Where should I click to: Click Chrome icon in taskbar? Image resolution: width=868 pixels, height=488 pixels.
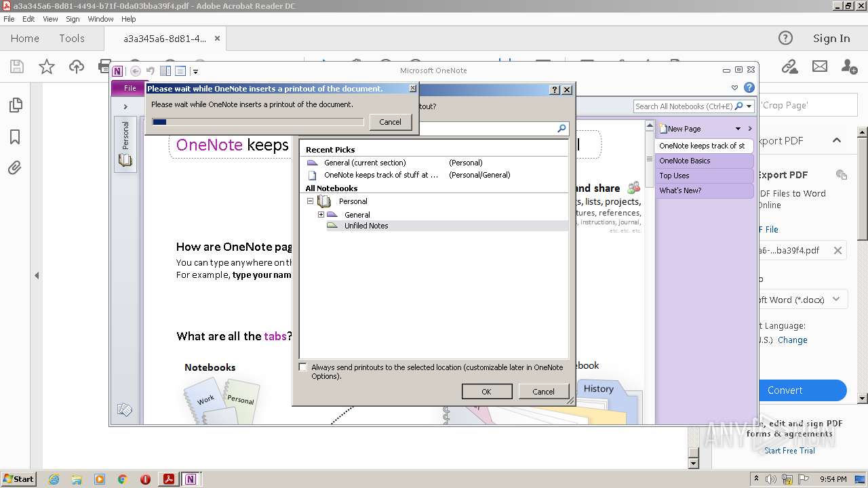(x=123, y=479)
